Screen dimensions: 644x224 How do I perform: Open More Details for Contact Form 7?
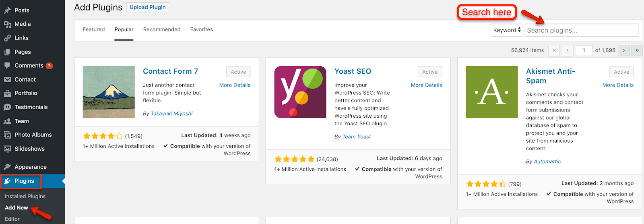(235, 85)
